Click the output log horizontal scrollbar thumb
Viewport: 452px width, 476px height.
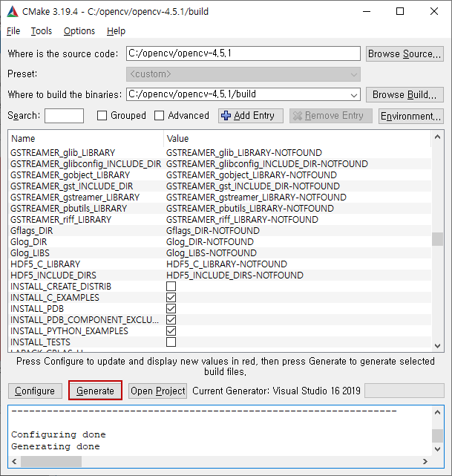pyautogui.click(x=51, y=461)
